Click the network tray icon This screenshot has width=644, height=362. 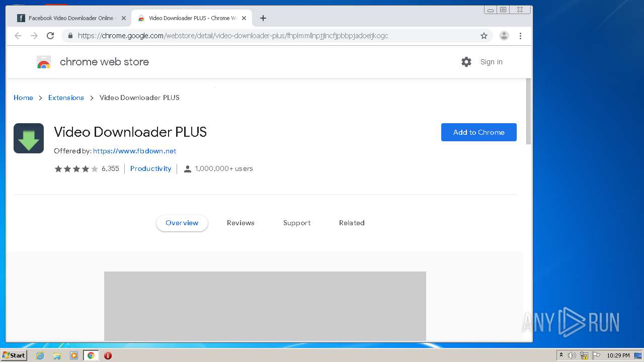pos(584,355)
